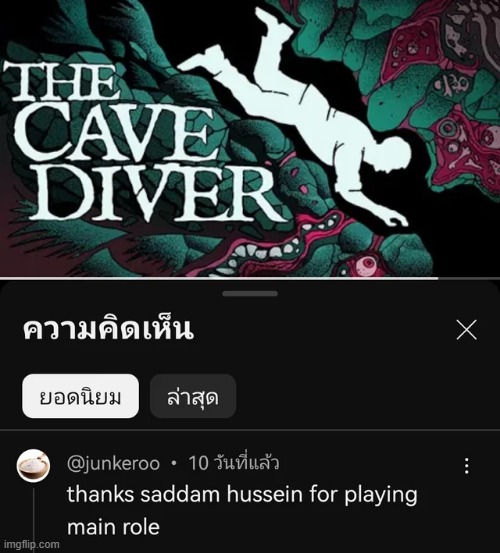
Task: Tap The Cave Diver video player
Action: click(250, 138)
